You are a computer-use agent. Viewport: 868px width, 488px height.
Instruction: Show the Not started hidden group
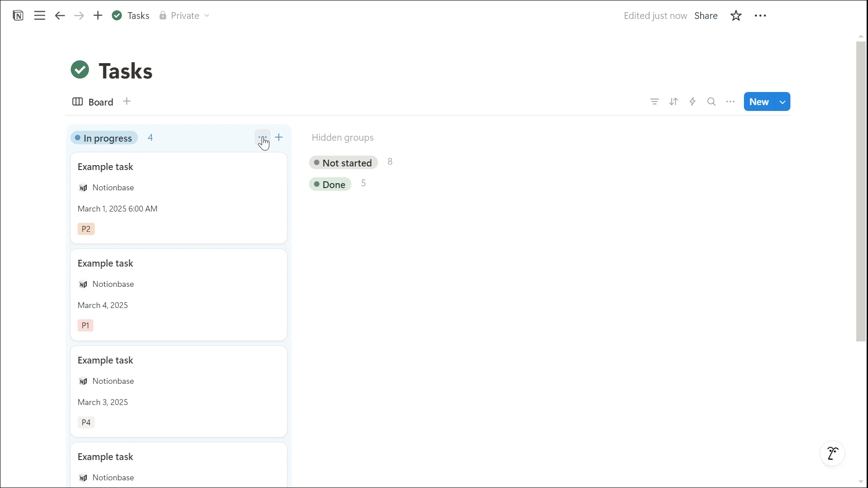[x=343, y=163]
